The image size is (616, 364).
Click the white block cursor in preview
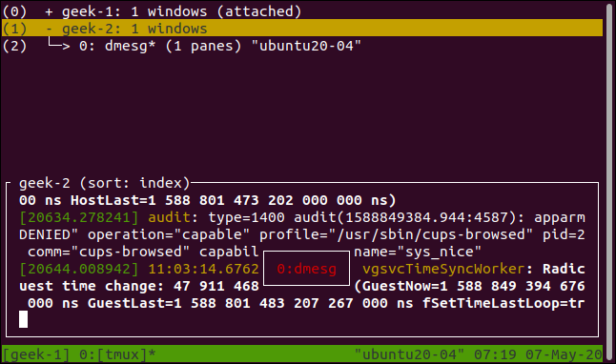pos(23,319)
